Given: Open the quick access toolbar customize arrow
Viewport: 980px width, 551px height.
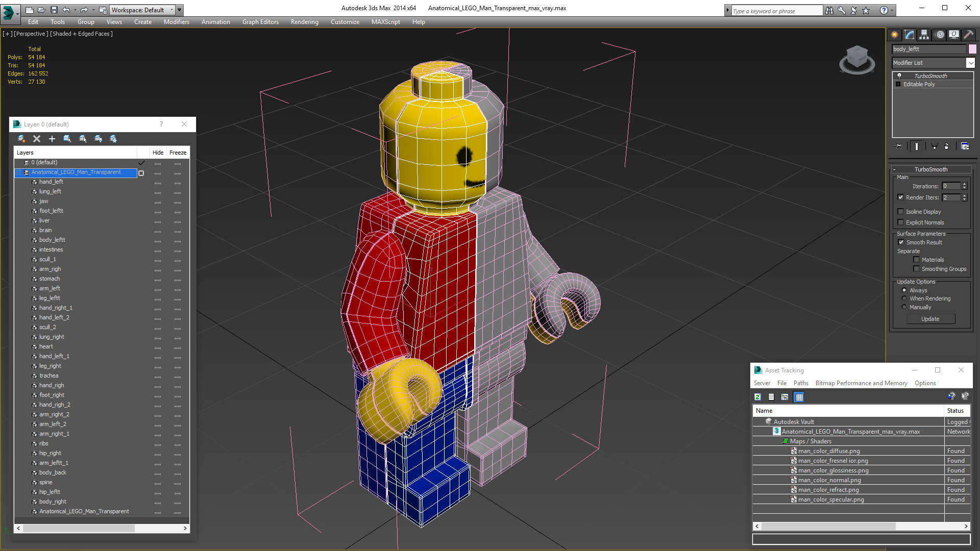Looking at the screenshot, I should (179, 10).
